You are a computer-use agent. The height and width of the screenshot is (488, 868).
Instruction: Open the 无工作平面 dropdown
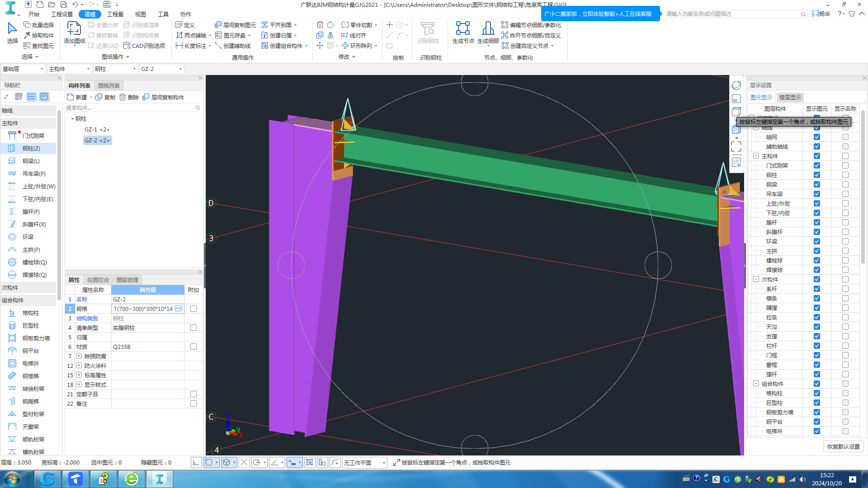[364, 463]
